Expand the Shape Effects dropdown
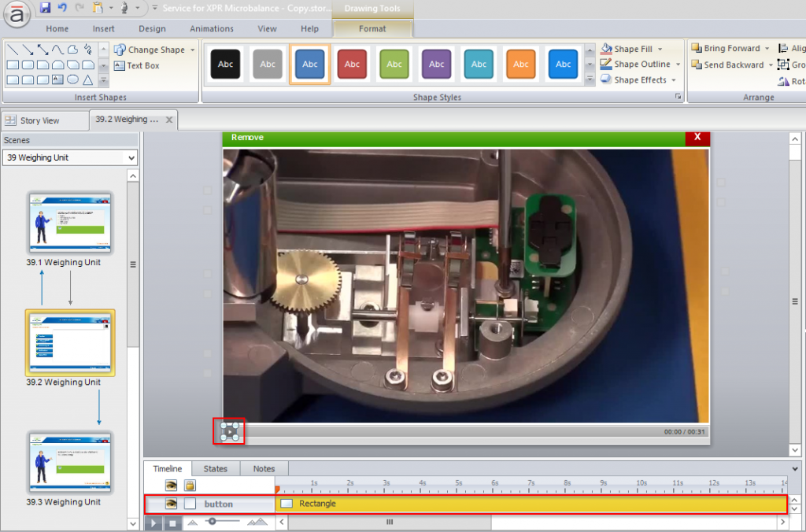Screen dimensions: 806x532 click(674, 80)
